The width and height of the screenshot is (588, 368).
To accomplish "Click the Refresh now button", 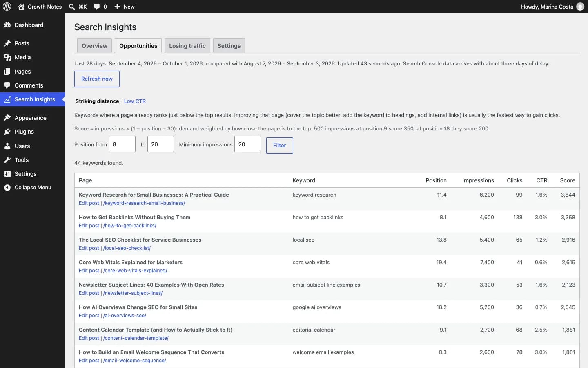I will point(97,79).
